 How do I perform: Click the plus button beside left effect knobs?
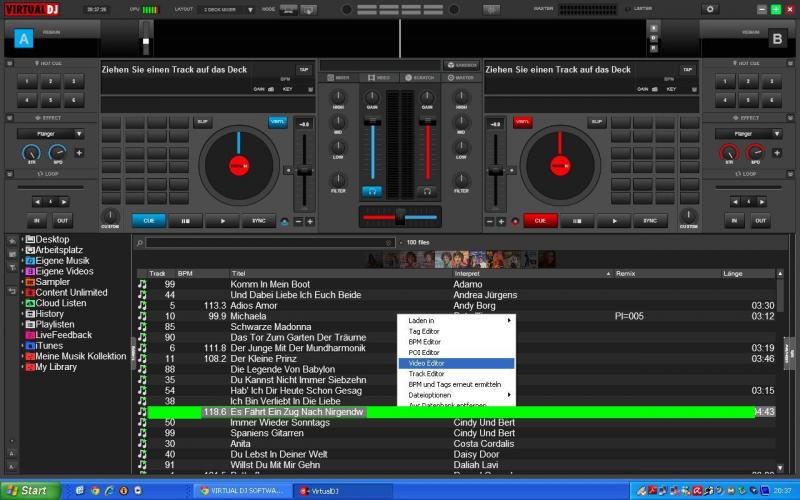[79, 153]
